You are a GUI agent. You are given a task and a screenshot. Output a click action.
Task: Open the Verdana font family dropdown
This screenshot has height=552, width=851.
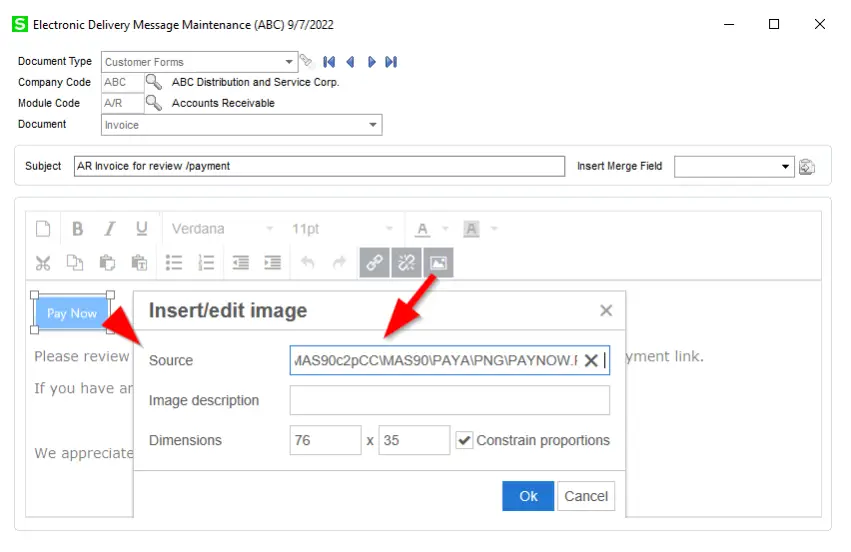[269, 229]
